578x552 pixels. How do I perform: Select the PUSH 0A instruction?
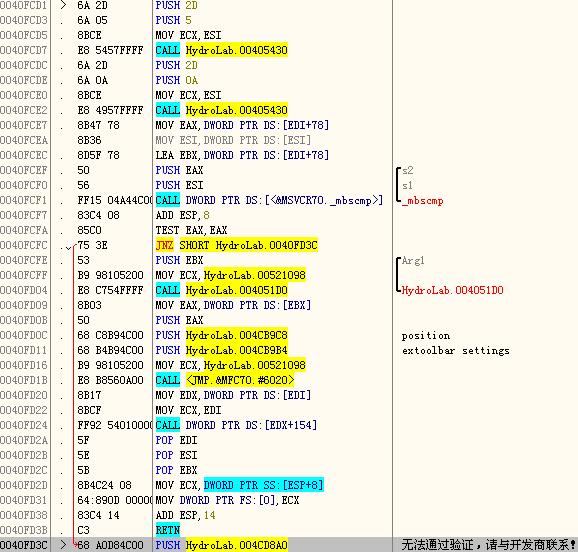coord(177,80)
